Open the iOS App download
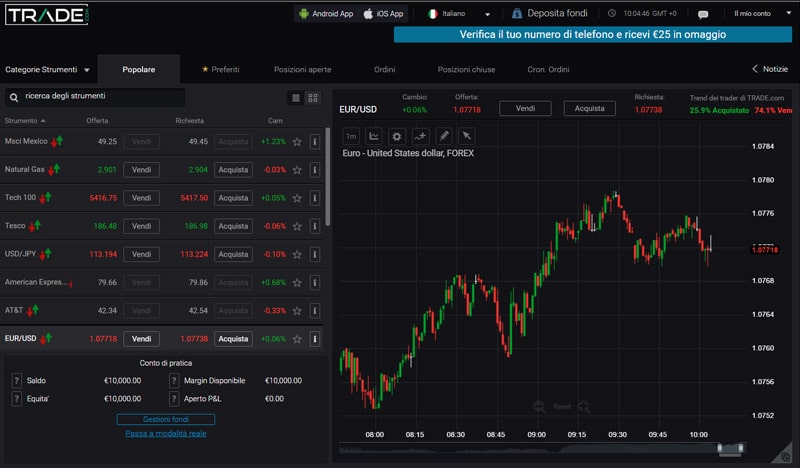The height and width of the screenshot is (468, 800). point(383,14)
